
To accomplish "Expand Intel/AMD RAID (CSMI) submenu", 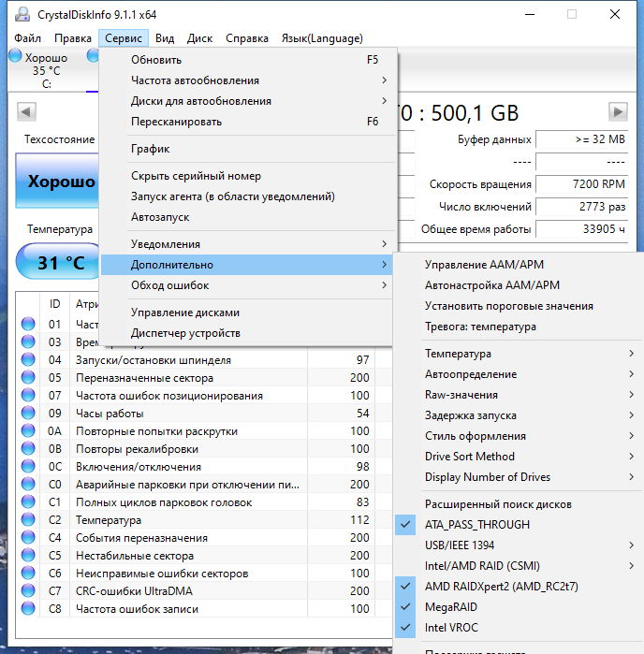I will click(518, 566).
